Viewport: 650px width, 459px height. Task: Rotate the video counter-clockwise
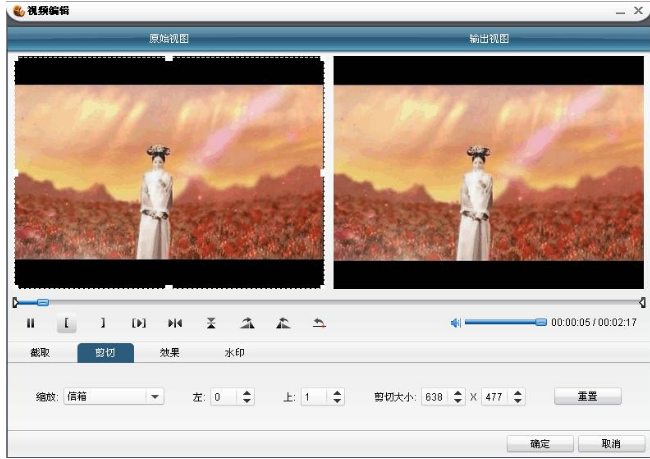pos(283,323)
